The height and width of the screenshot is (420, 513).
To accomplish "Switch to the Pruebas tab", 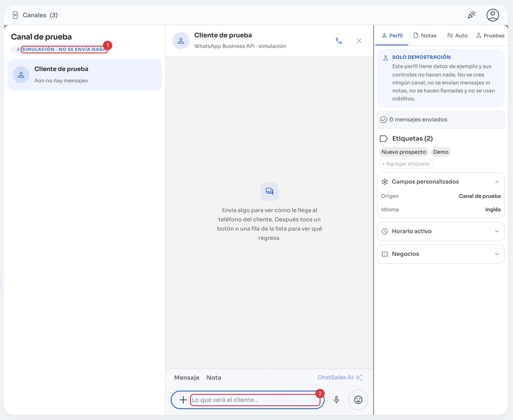I will click(490, 36).
